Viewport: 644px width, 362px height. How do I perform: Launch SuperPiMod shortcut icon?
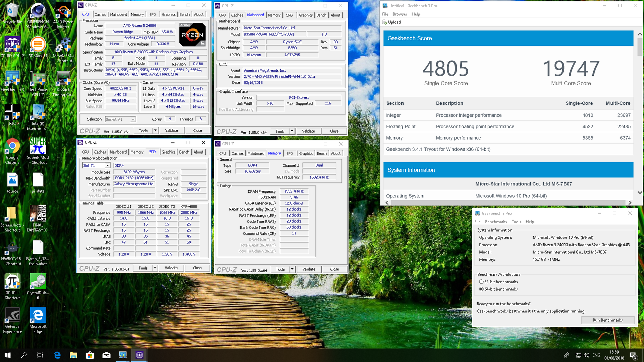pos(38,151)
